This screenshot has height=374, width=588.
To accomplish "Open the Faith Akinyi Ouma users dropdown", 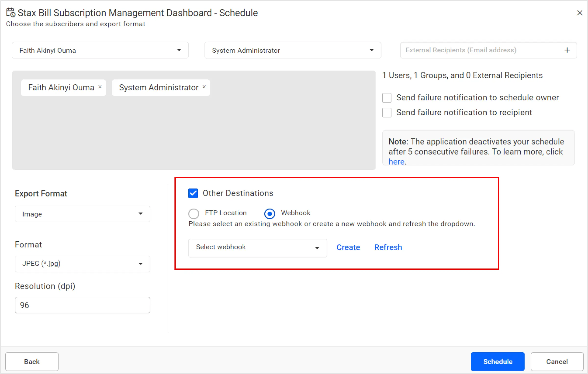I will 179,50.
